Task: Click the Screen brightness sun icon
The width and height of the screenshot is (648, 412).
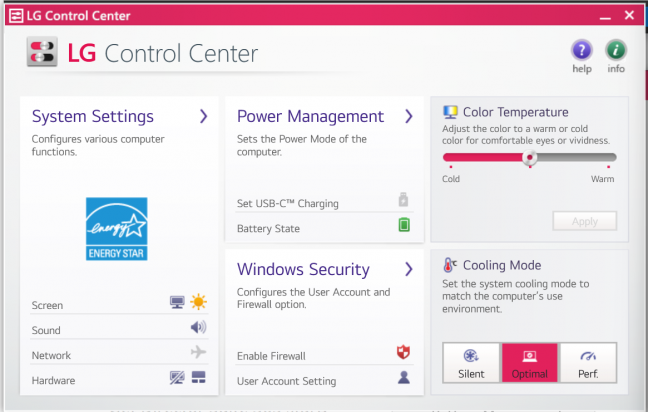Action: point(198,302)
